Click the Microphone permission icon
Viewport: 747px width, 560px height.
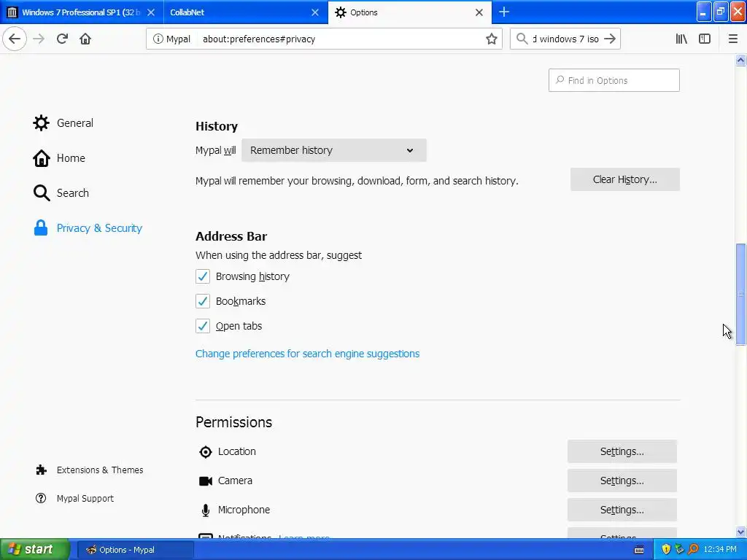click(205, 510)
